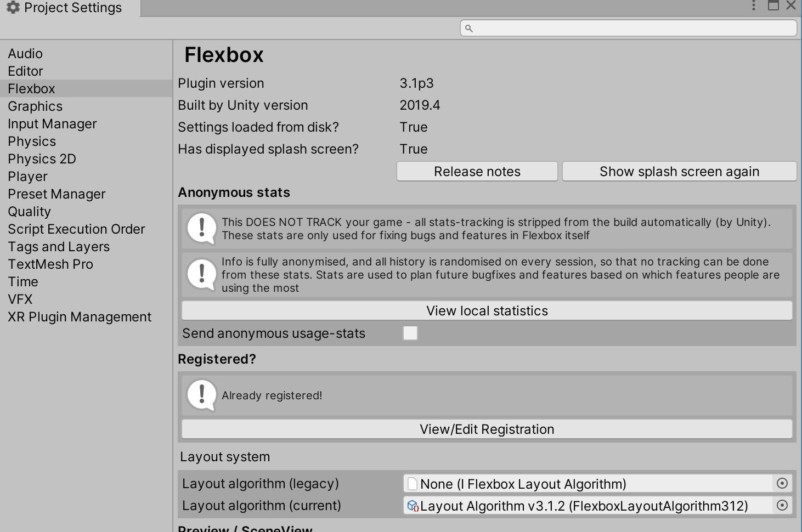Open Quality settings
The image size is (802, 532).
pos(86,211)
